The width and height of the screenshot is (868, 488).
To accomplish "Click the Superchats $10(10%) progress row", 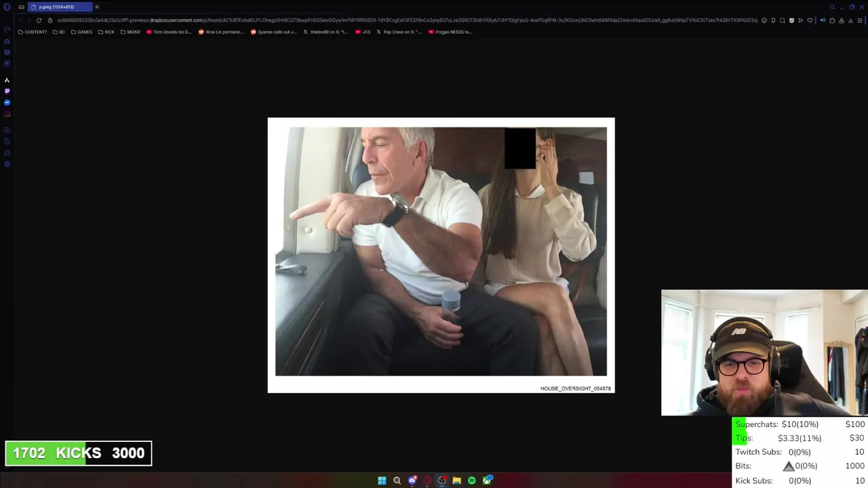I will pos(800,424).
